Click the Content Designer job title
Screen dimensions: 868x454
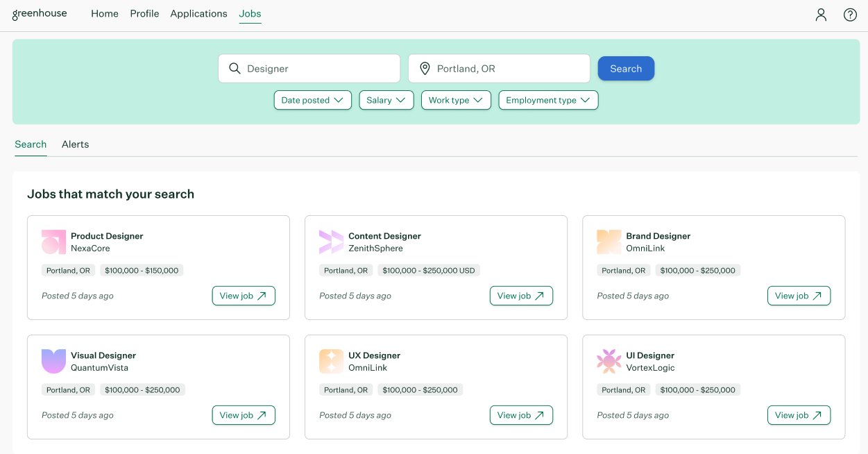(x=384, y=236)
